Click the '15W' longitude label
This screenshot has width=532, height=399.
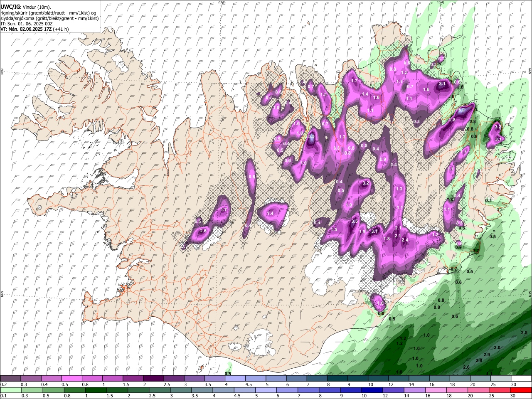point(440,2)
